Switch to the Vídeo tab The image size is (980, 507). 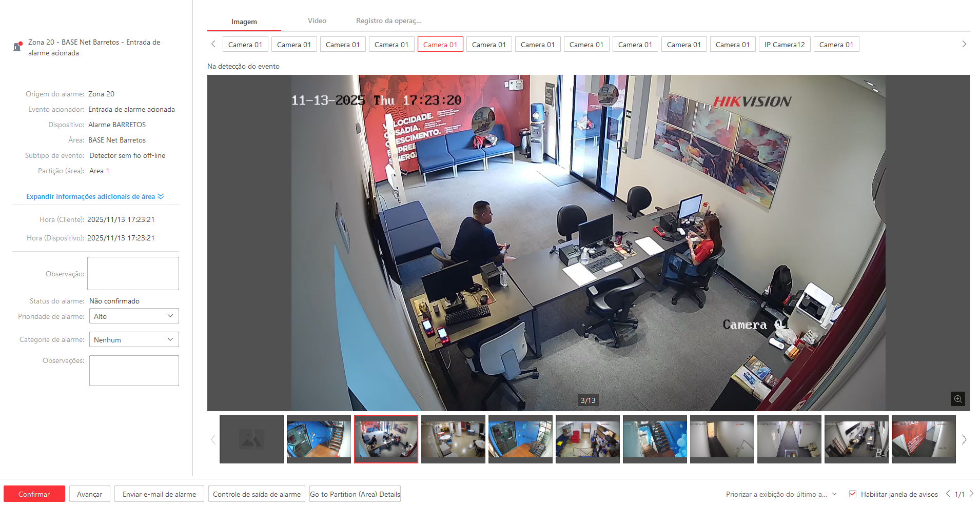click(317, 21)
